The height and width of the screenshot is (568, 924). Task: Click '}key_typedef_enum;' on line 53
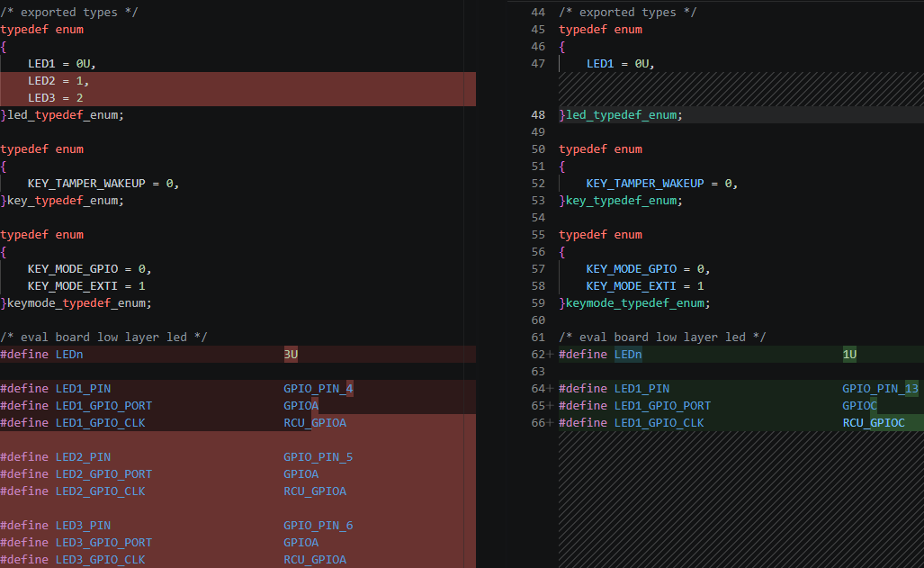pyautogui.click(x=621, y=201)
